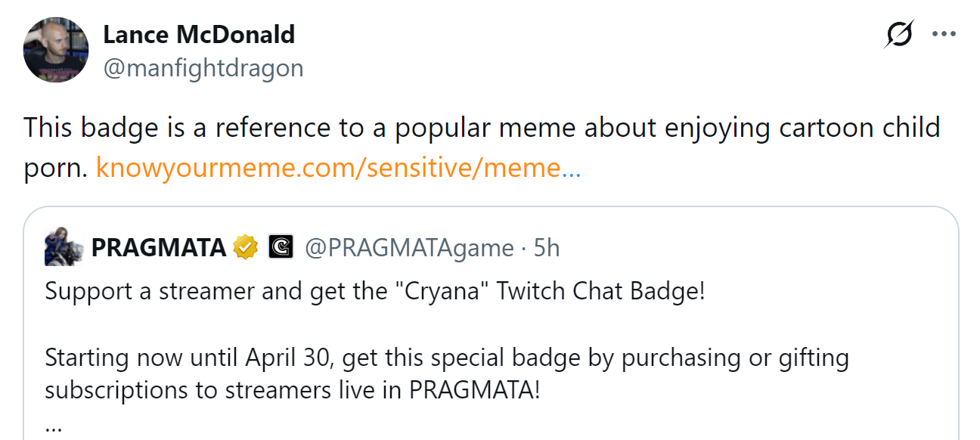Follow the knowyourmeme.com link
Image resolution: width=980 pixels, height=440 pixels.
[x=338, y=168]
